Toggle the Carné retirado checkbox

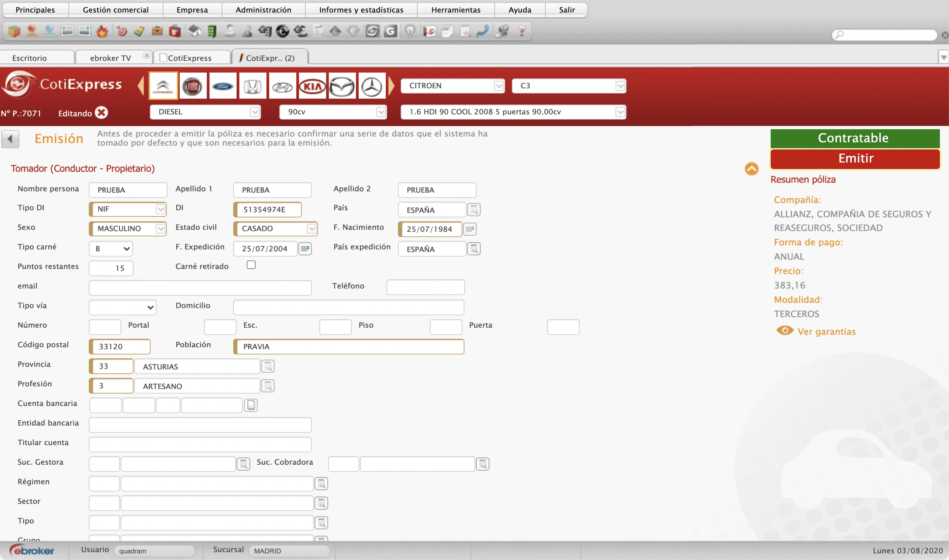[x=251, y=265]
